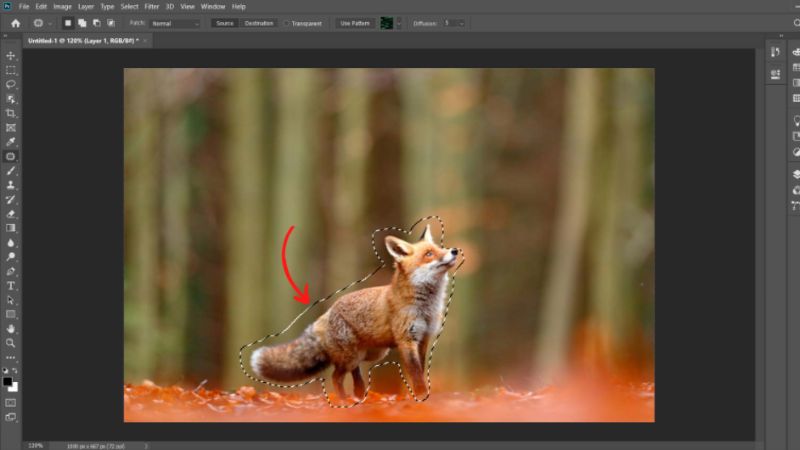
Task: Select the Hand tool
Action: (x=10, y=329)
